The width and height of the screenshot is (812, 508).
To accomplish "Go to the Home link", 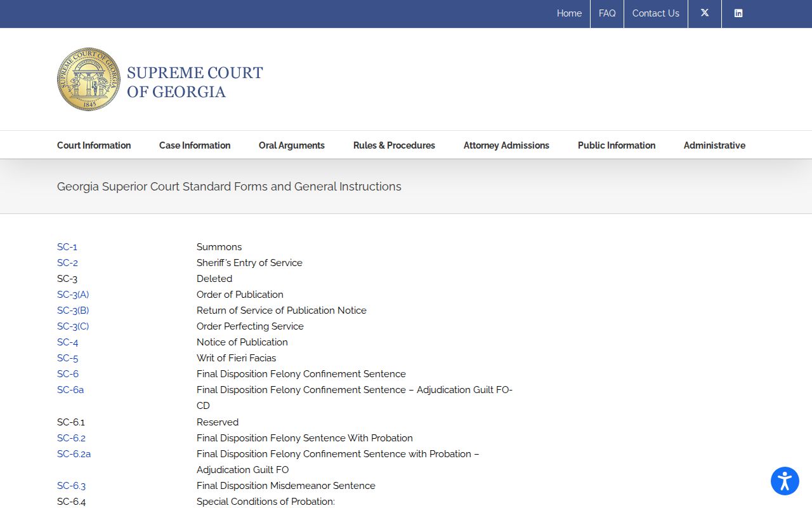I will pyautogui.click(x=569, y=13).
